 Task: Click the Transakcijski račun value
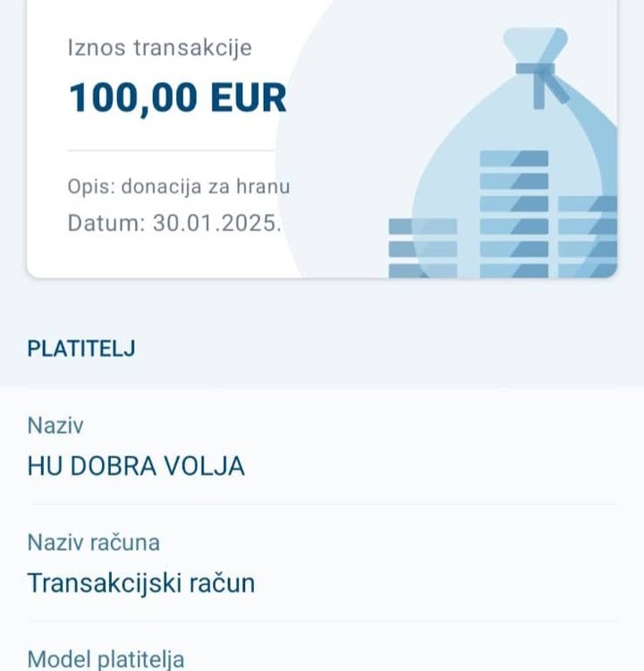point(141,582)
